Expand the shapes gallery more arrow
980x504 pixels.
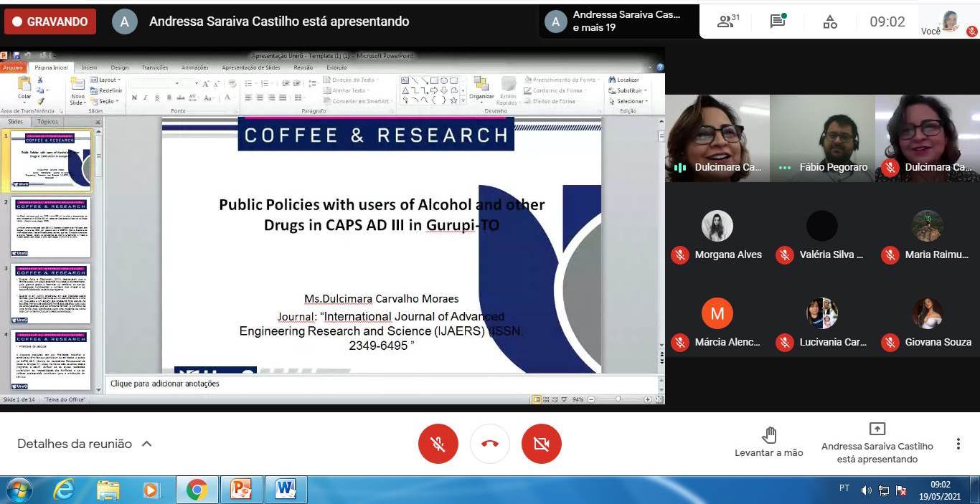[463, 100]
